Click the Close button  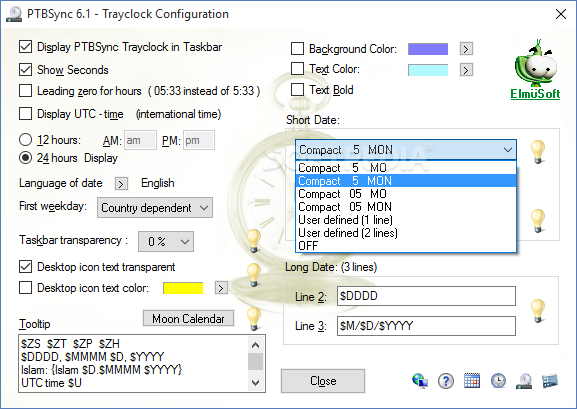click(323, 381)
